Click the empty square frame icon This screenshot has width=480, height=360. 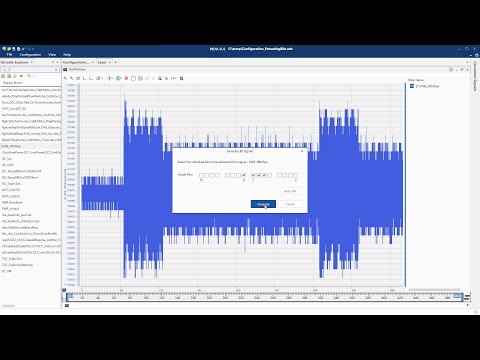133,78
